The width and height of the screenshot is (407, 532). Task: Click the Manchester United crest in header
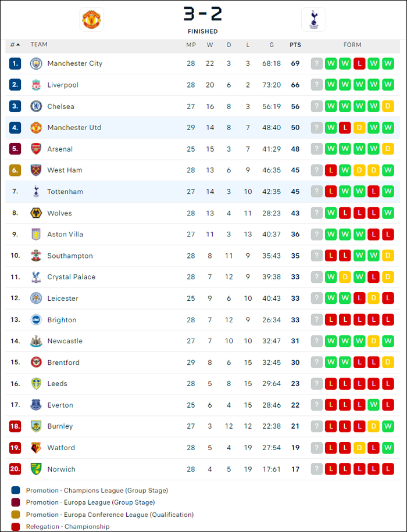click(91, 20)
